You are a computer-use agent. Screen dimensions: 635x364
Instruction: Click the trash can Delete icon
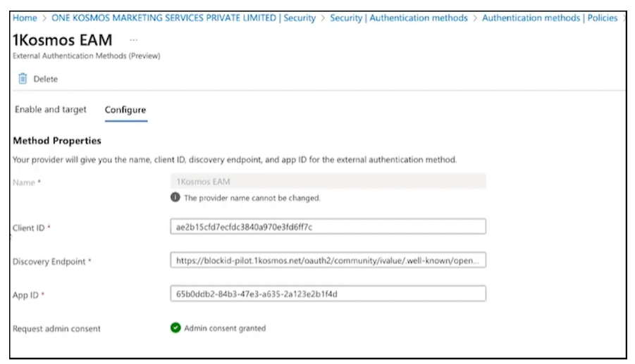pyautogui.click(x=23, y=79)
